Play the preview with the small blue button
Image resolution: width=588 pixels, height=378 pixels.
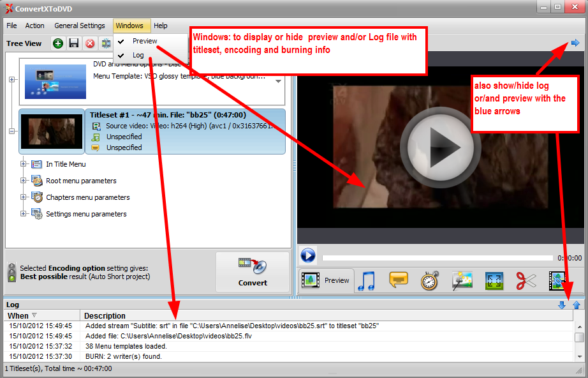tap(308, 255)
